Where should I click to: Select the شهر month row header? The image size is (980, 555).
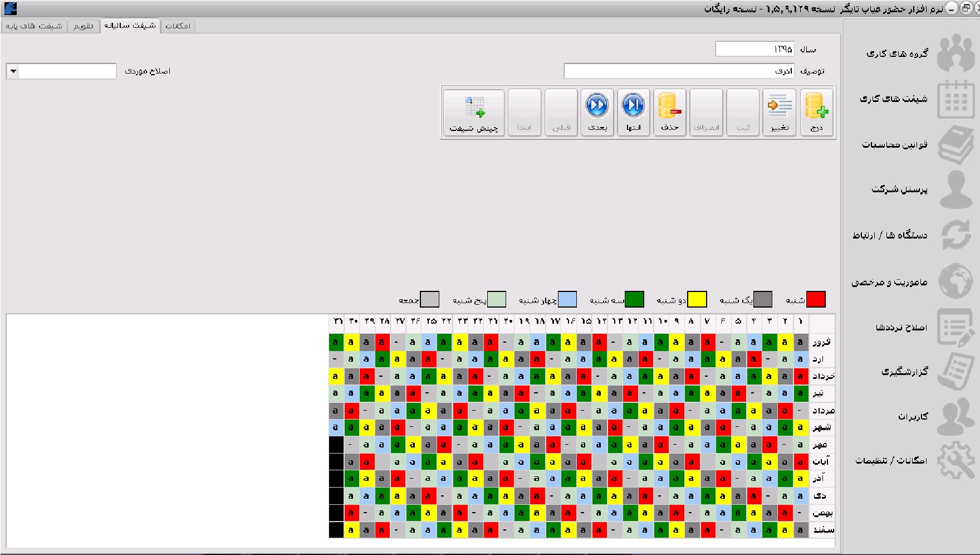pyautogui.click(x=822, y=427)
